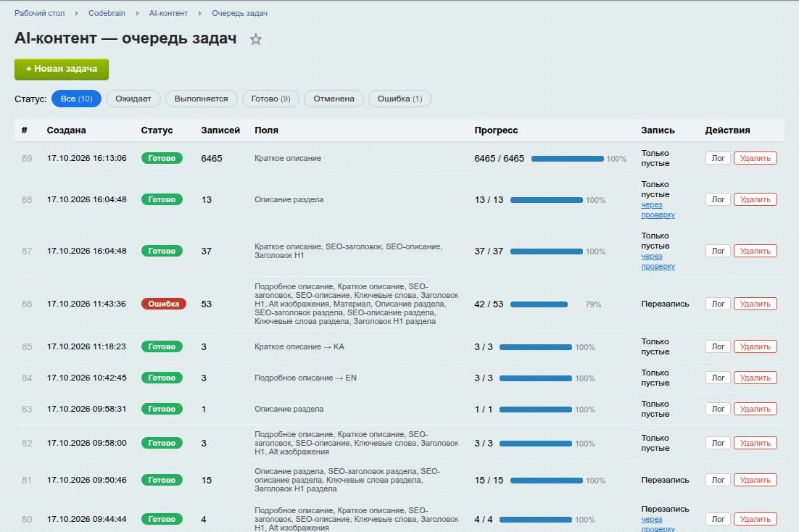Open Очередь задач breadcrumb link
This screenshot has width=799, height=532.
pyautogui.click(x=239, y=13)
